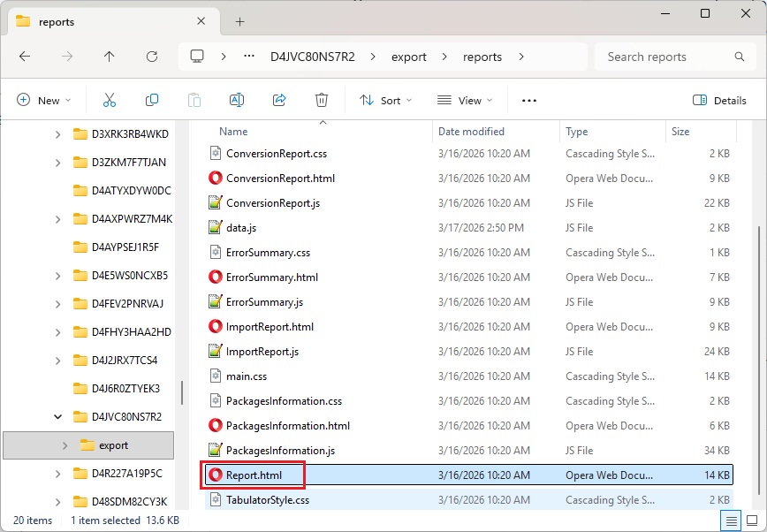Open the See more ellipsis menu
Viewport: 767px width, 532px height.
[x=529, y=101]
